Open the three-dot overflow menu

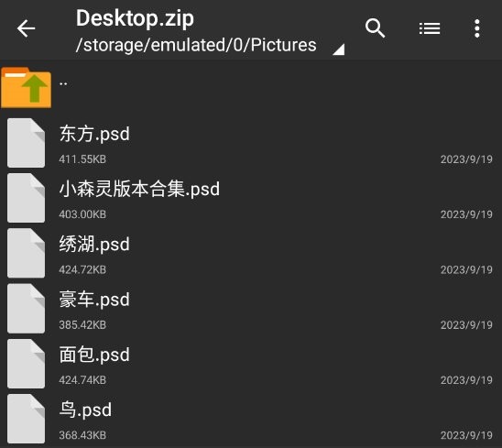477,28
